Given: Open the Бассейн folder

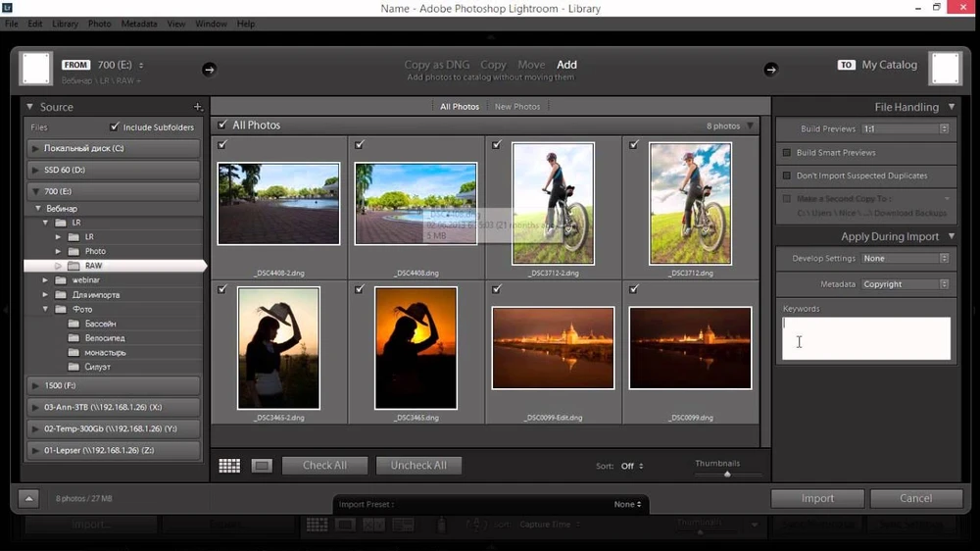Looking at the screenshot, I should click(100, 324).
